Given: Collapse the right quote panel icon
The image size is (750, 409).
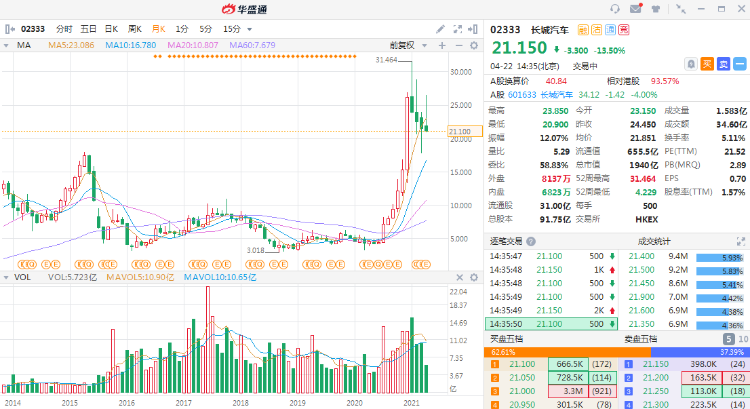Looking at the screenshot, I should (x=473, y=29).
